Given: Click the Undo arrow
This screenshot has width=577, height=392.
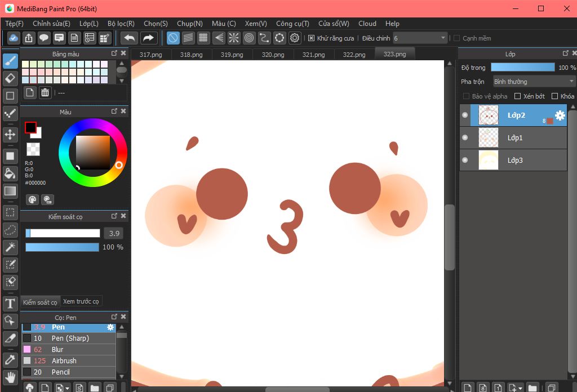Looking at the screenshot, I should (130, 38).
